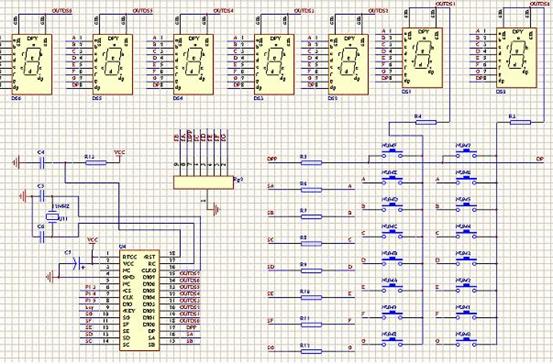Select the resistor on the SG line
Screen dimensions: 553x364
pyautogui.click(x=311, y=351)
